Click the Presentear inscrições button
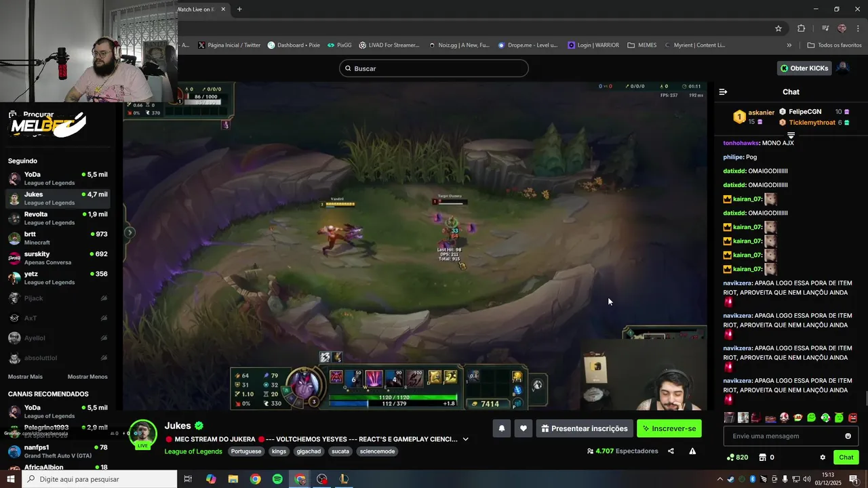868x488 pixels. (x=584, y=428)
